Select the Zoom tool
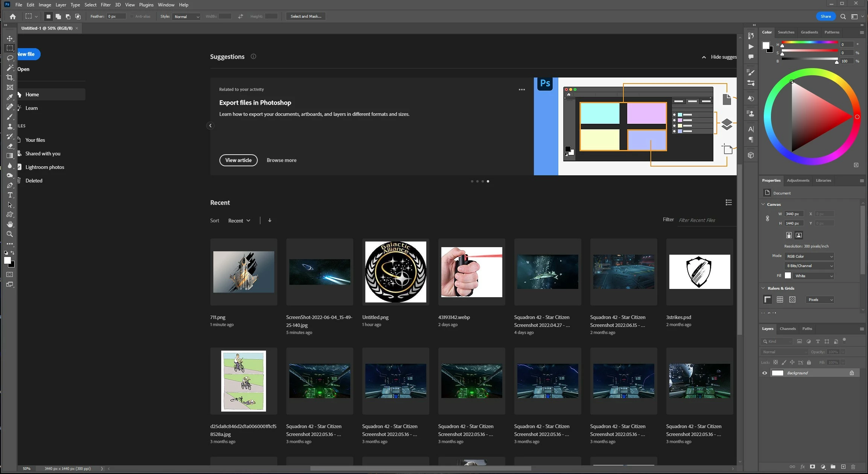 [x=10, y=234]
